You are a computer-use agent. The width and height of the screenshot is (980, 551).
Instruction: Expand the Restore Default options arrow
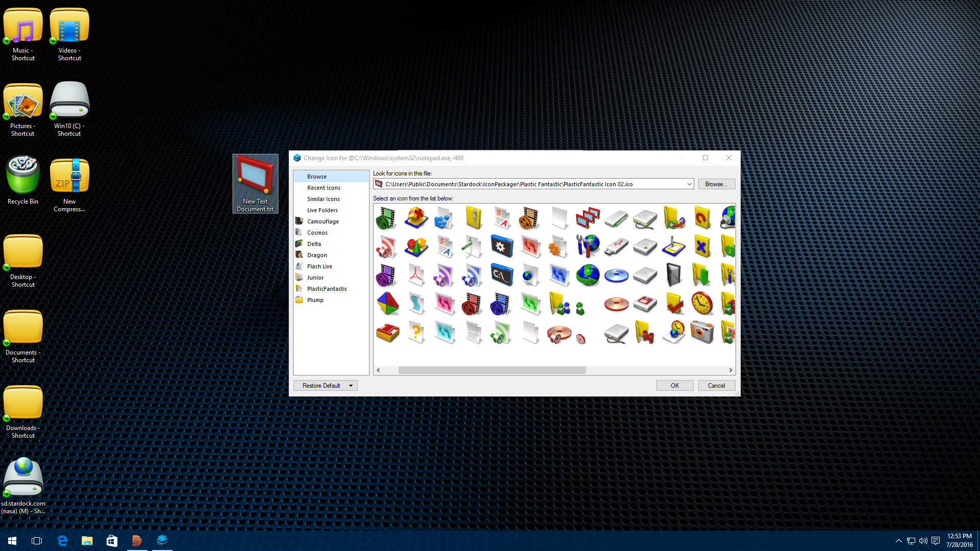pos(351,385)
